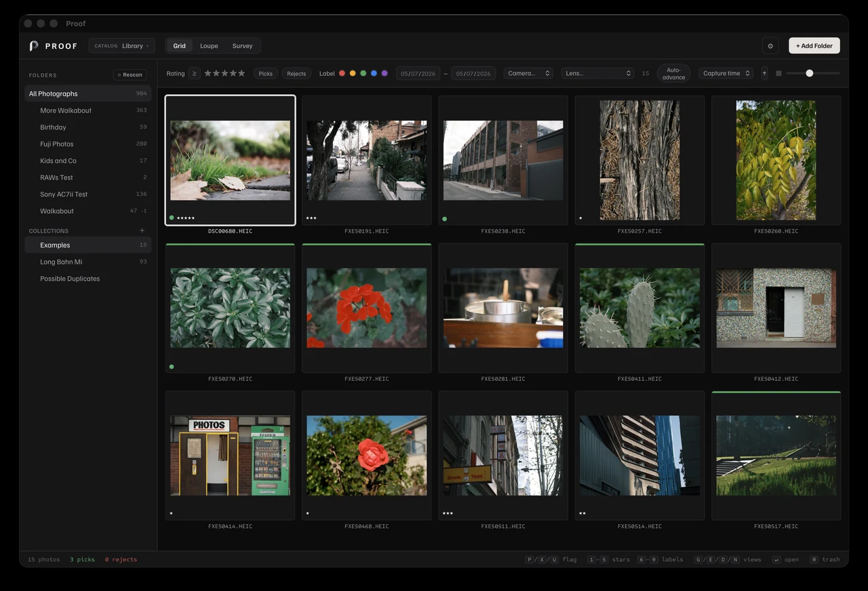Filter by blue color label
The width and height of the screenshot is (868, 591).
click(x=374, y=73)
